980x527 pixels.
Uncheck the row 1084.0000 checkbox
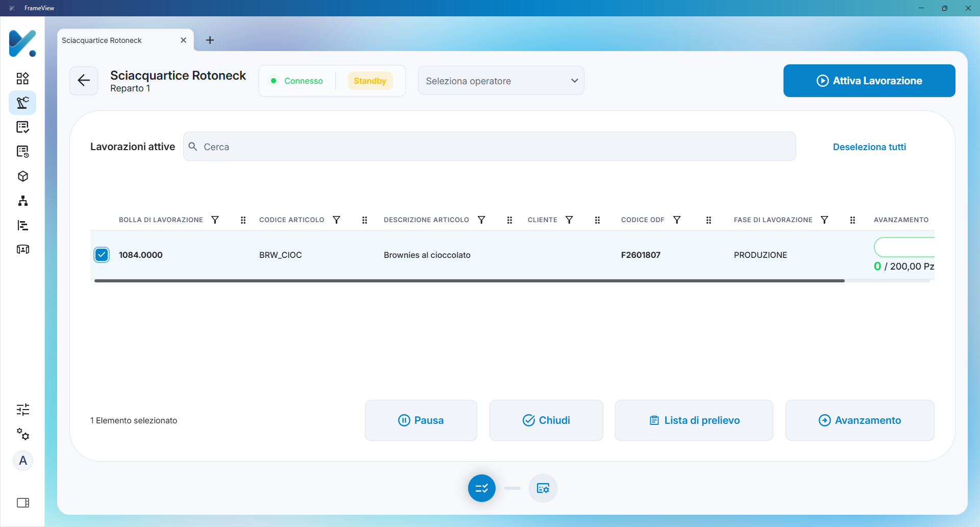102,255
